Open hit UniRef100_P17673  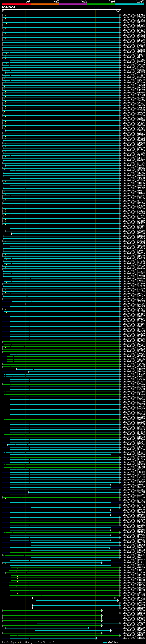pyautogui.click(x=133, y=95)
